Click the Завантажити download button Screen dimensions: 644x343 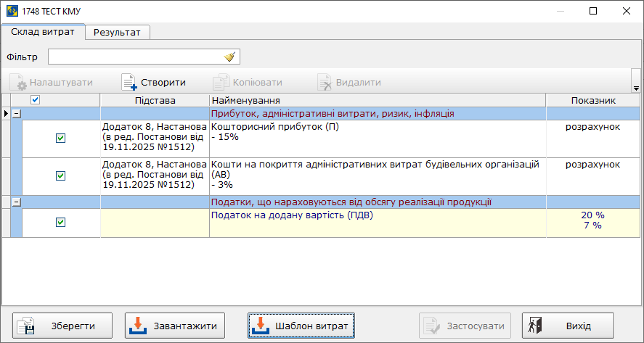[174, 326]
